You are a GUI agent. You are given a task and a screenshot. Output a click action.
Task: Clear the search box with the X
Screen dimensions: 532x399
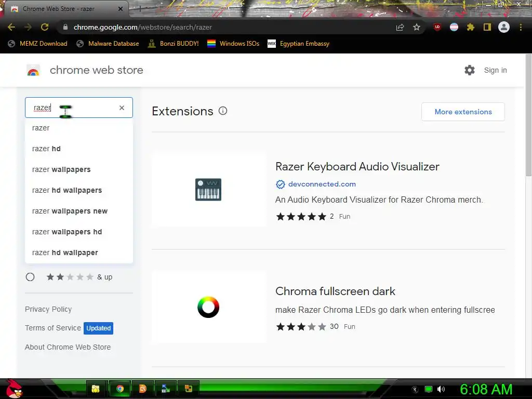122,108
